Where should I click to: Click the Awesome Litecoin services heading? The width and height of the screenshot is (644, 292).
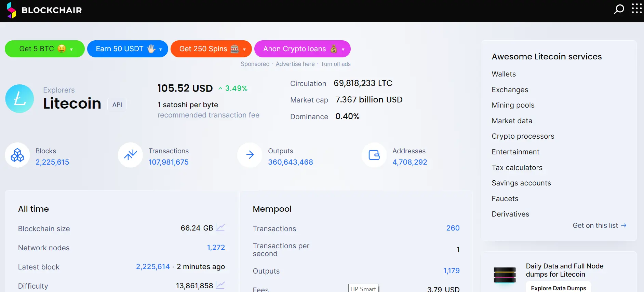[547, 57]
